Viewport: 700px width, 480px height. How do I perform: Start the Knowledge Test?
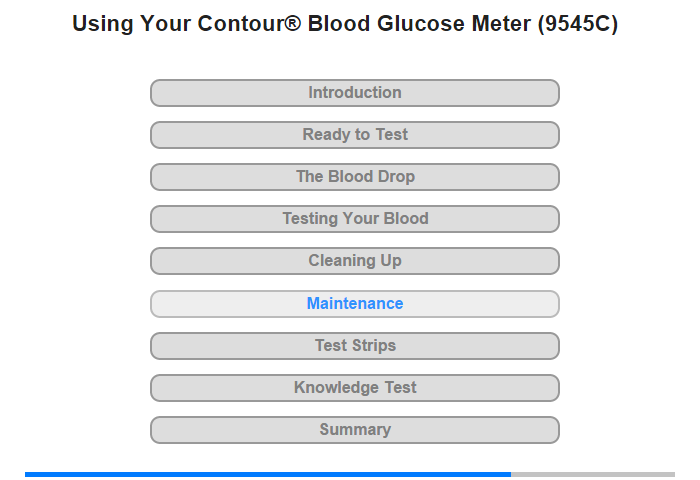[354, 388]
